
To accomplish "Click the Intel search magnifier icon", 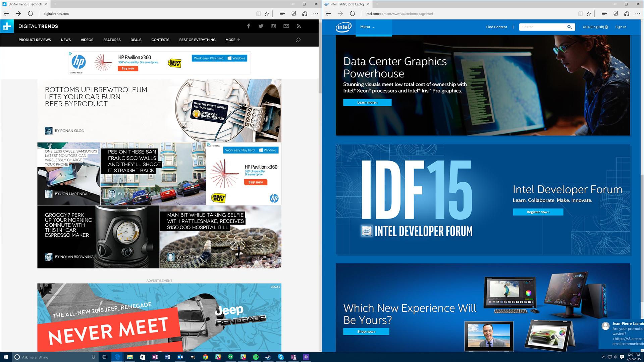I will tap(570, 27).
